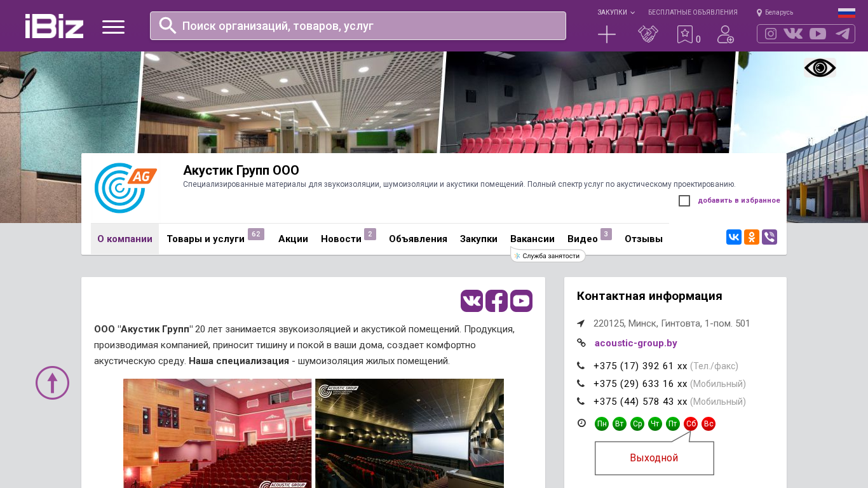This screenshot has height=488, width=868.
Task: Open the О компании tab
Action: point(125,239)
